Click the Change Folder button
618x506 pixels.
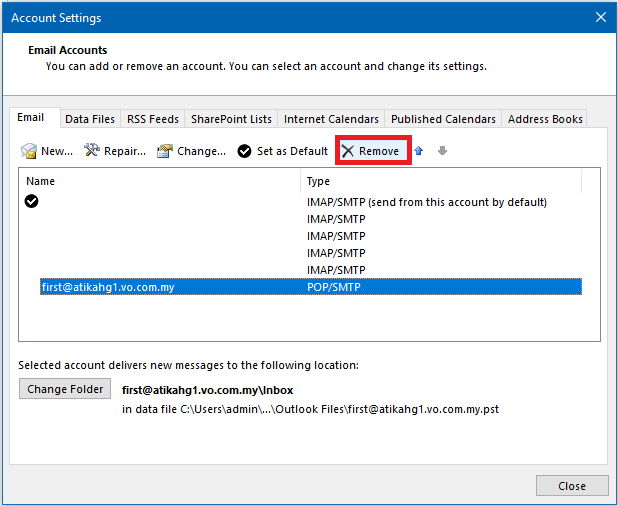[65, 389]
